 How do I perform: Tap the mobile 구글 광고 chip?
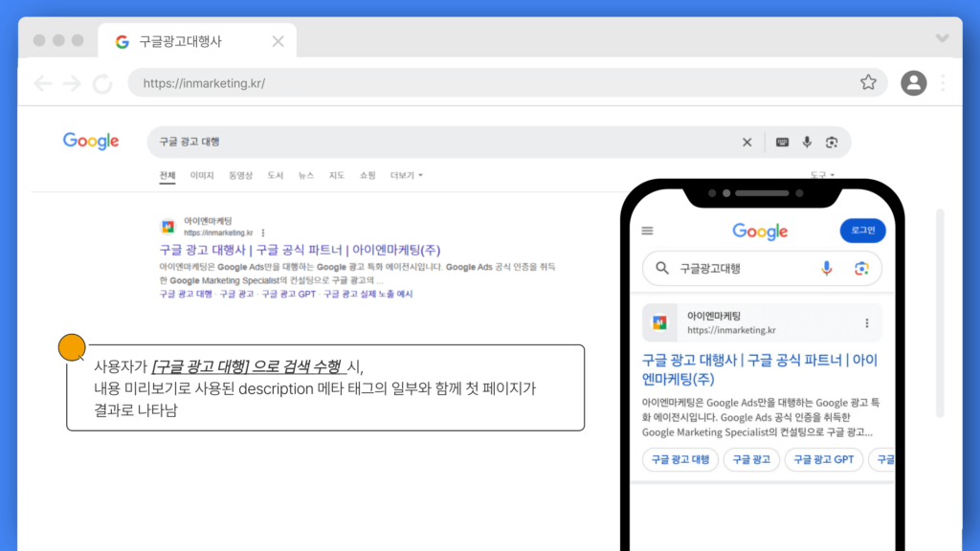click(751, 460)
